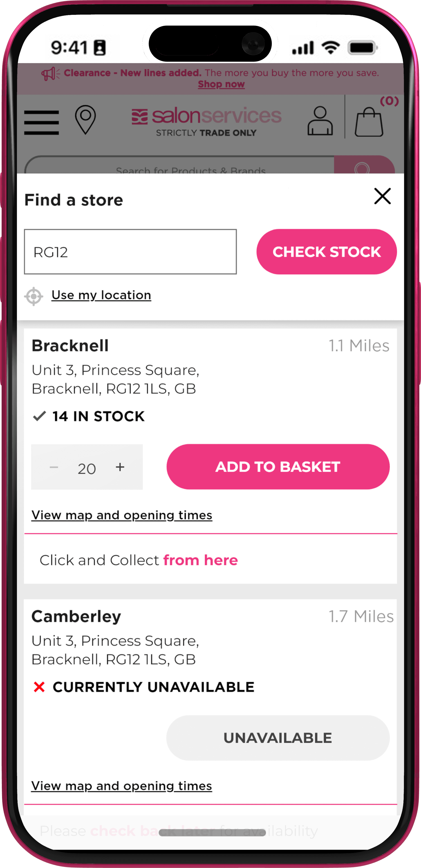The height and width of the screenshot is (868, 421).
Task: Click the Shop now clearance link
Action: [x=221, y=84]
